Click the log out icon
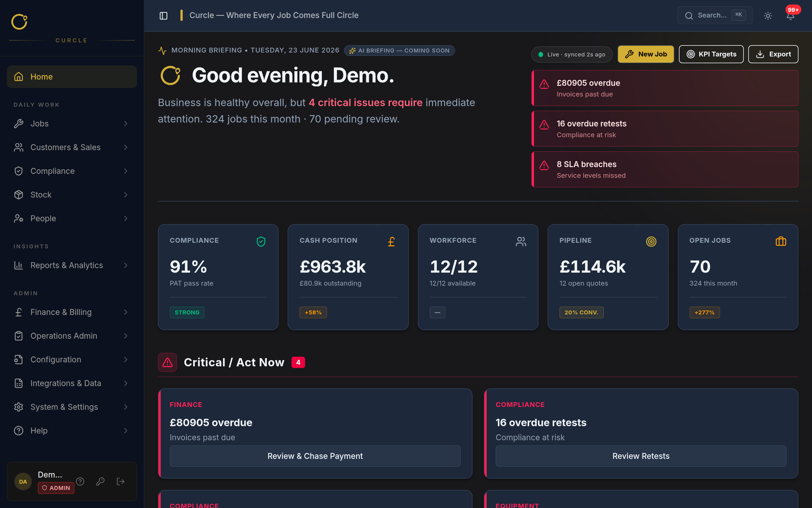Screen dimensions: 812x508 (120, 481)
